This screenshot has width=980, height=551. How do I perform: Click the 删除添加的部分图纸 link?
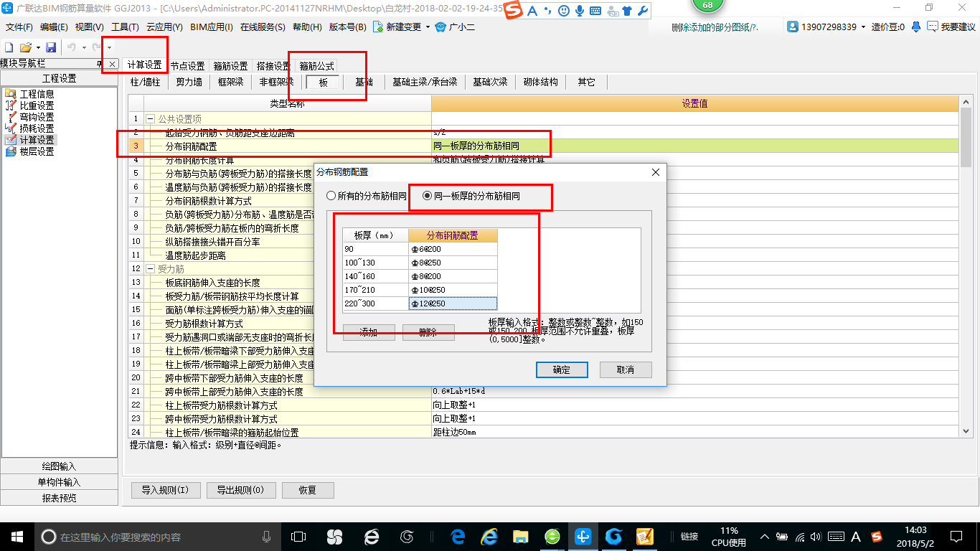(x=715, y=27)
